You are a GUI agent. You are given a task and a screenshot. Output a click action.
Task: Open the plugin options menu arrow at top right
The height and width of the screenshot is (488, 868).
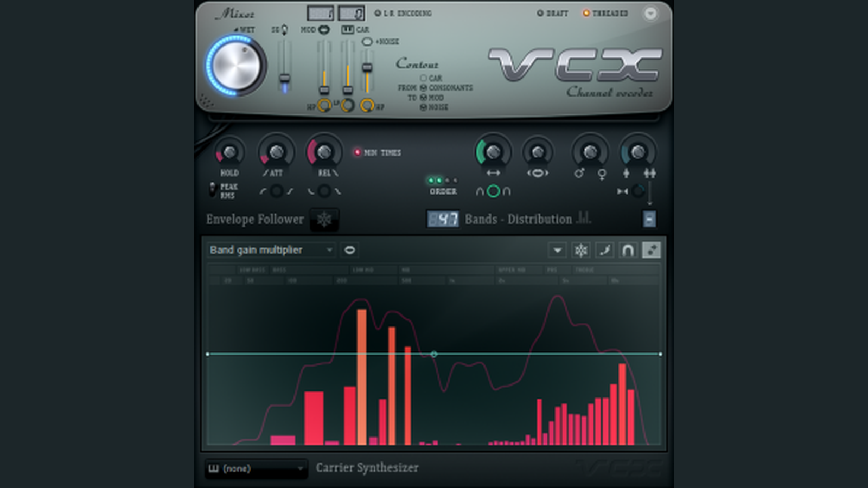pyautogui.click(x=650, y=14)
